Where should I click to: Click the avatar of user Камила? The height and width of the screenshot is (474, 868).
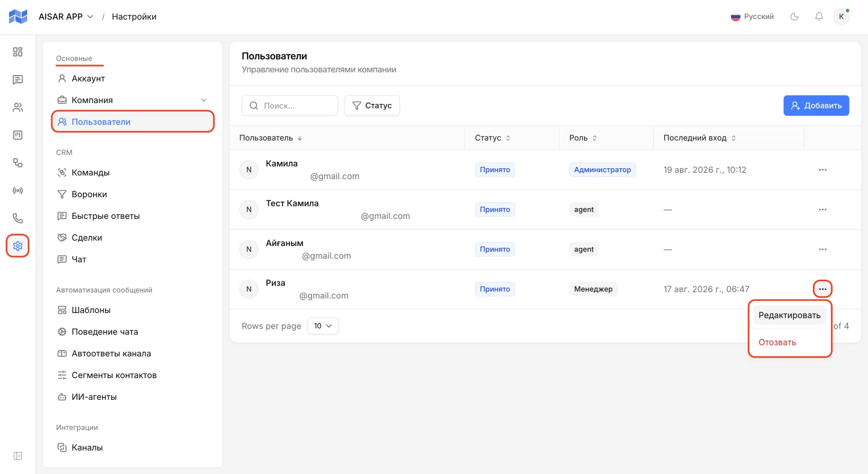249,170
